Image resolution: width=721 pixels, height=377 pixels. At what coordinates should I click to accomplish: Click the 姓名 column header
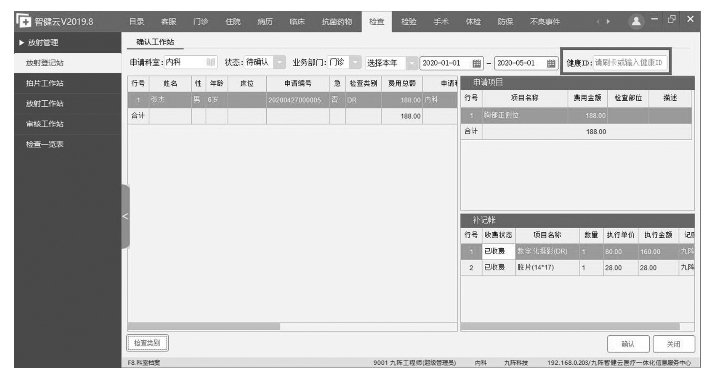[170, 84]
